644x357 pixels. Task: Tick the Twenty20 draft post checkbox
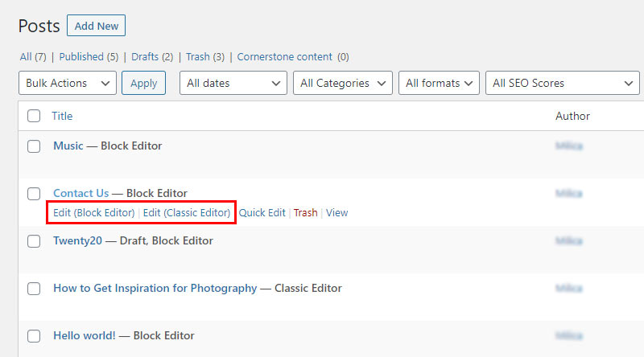[x=34, y=241]
